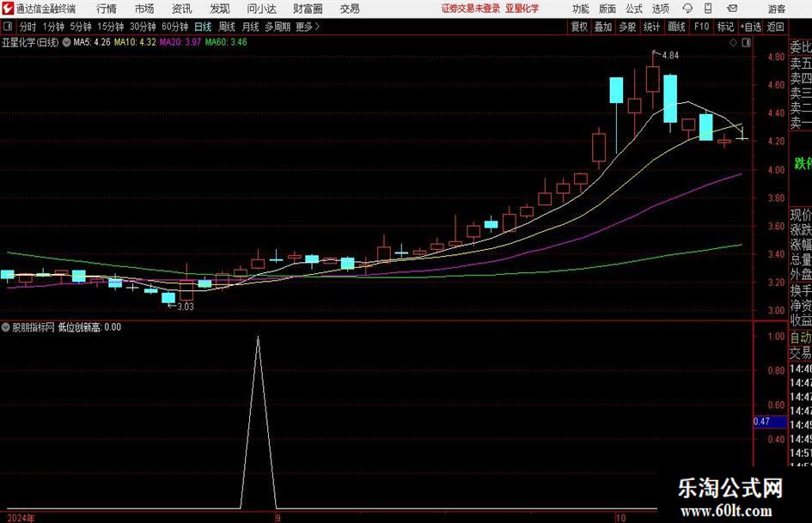812x523 pixels.
Task: Open the 交易 menu
Action: point(350,9)
